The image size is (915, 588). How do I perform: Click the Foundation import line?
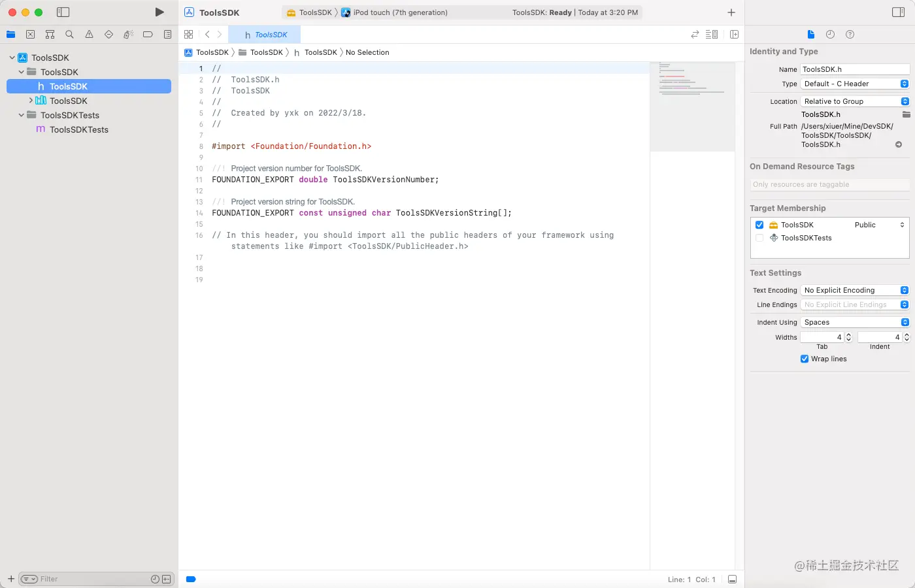point(291,146)
